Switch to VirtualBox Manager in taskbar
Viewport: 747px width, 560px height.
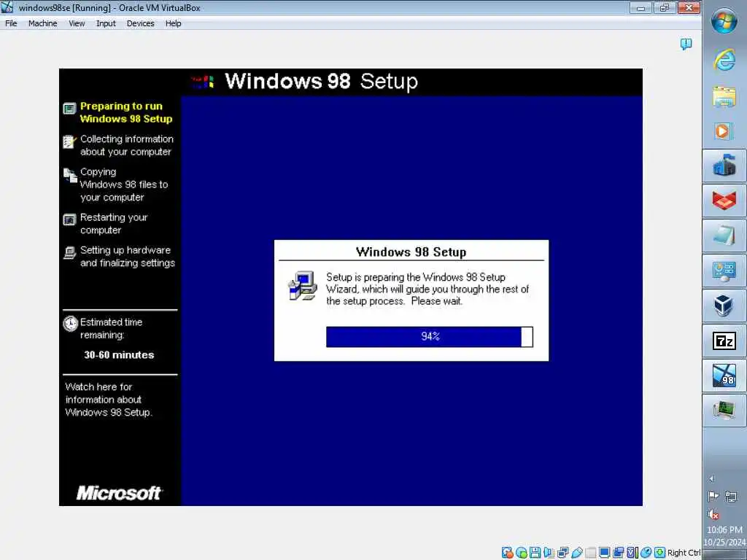[x=724, y=306]
